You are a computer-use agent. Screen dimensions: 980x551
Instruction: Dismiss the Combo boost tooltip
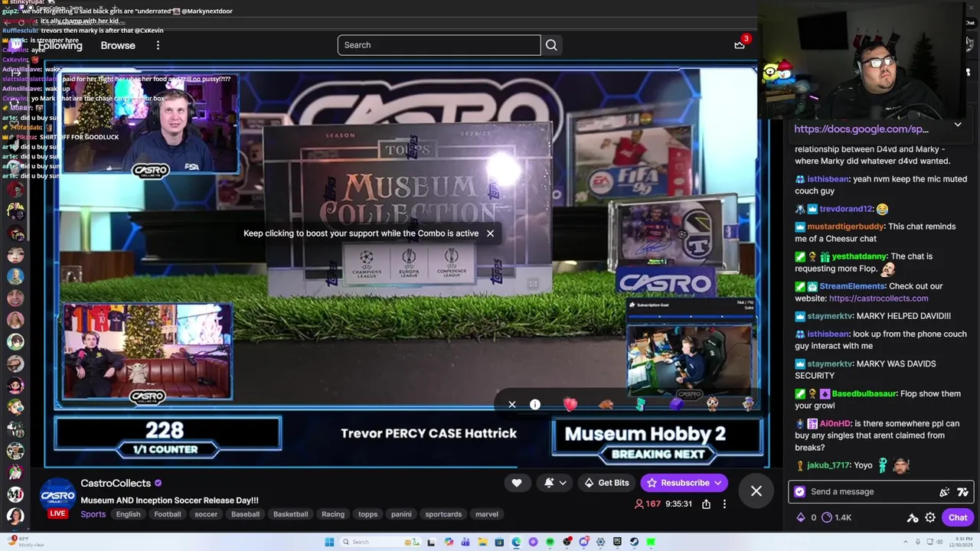(x=490, y=233)
